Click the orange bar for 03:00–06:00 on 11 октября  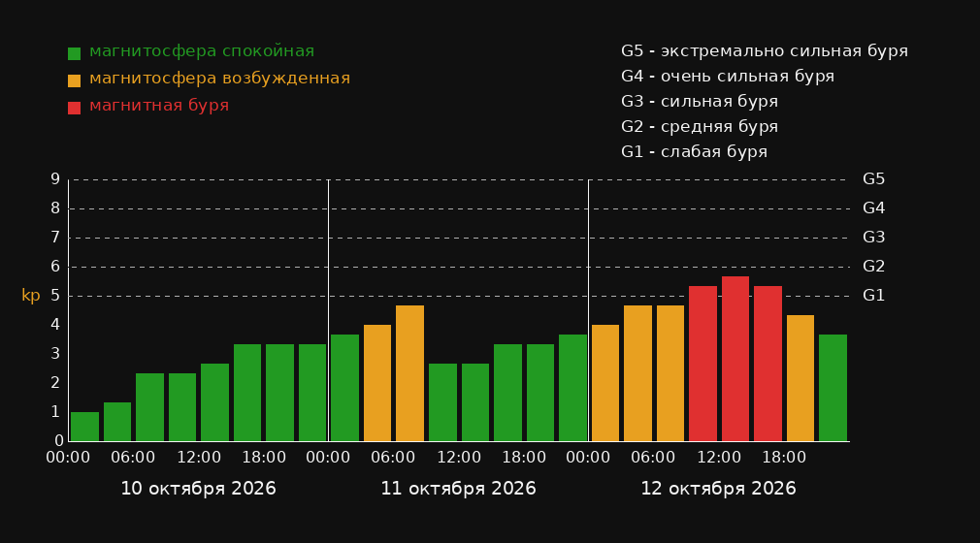point(377,383)
